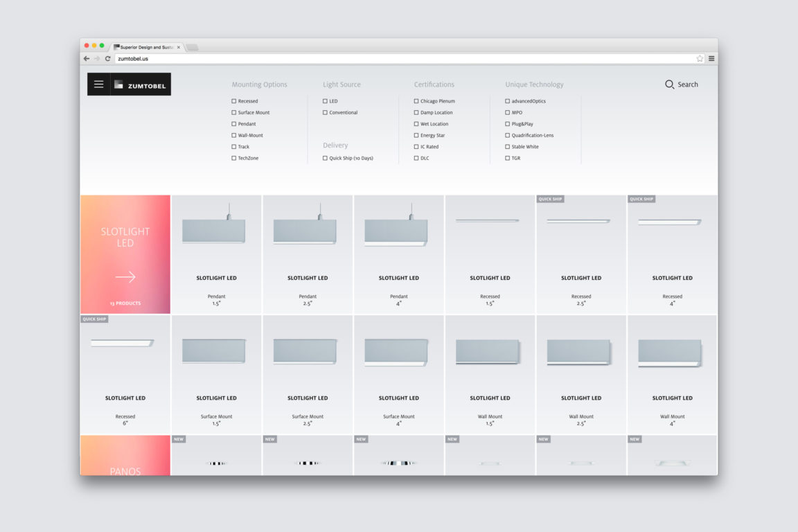Open the hamburger menu beside Zumtobel logo
Screen dimensions: 798x532
99,85
